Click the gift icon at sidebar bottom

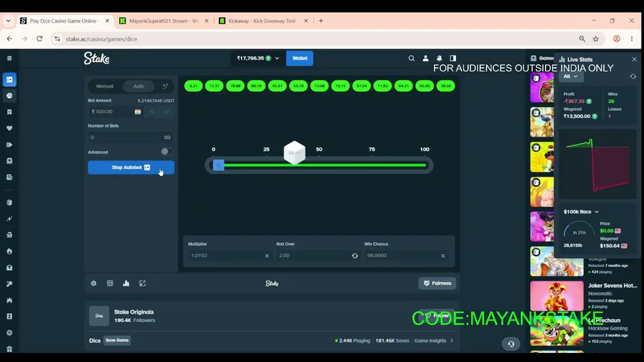click(x=10, y=349)
